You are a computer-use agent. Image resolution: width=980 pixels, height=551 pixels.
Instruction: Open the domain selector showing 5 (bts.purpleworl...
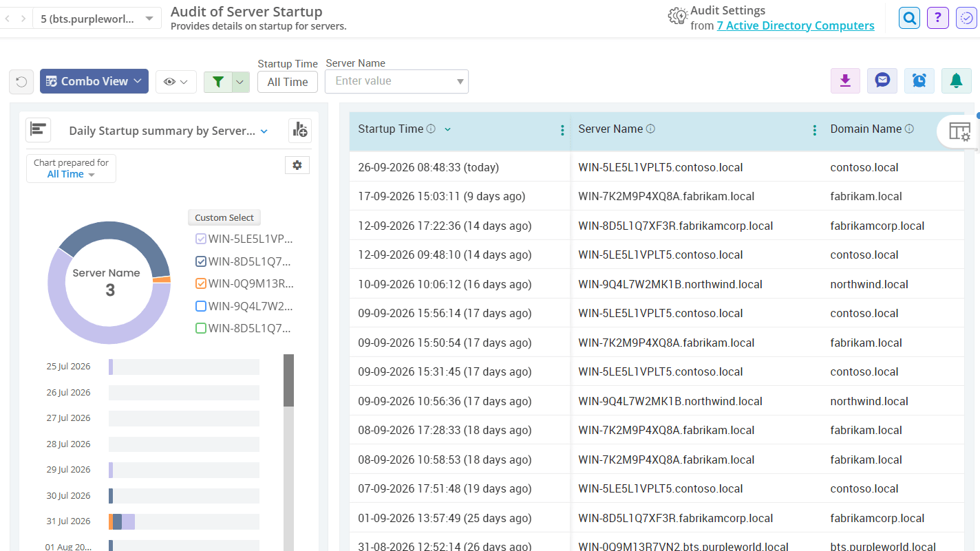[97, 19]
